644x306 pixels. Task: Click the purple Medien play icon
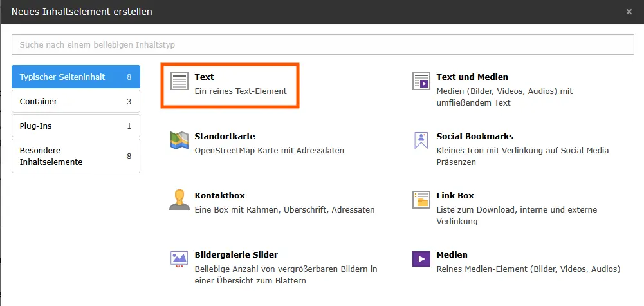[421, 259]
